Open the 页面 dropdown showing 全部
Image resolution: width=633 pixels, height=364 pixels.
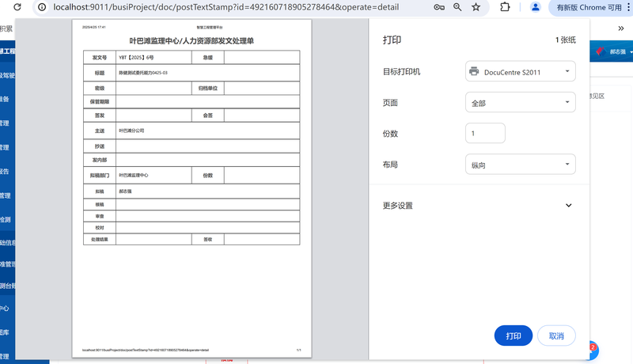(x=520, y=103)
